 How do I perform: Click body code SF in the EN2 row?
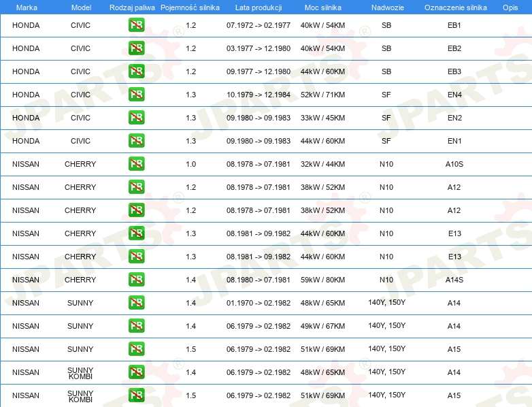coord(386,118)
